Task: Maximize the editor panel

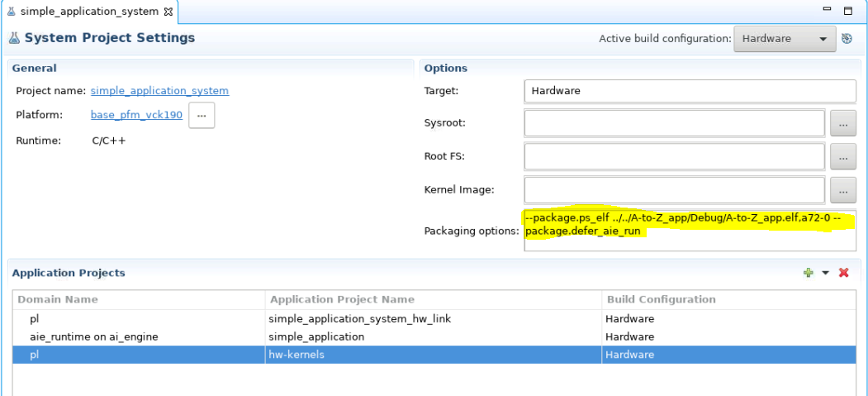Action: point(847,10)
